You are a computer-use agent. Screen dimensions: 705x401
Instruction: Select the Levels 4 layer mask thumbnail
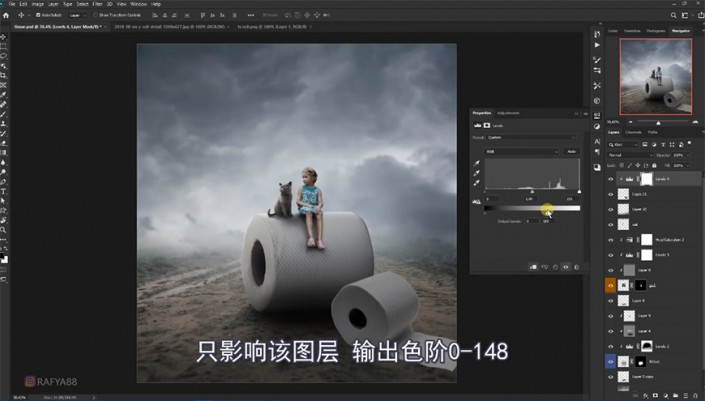[646, 179]
